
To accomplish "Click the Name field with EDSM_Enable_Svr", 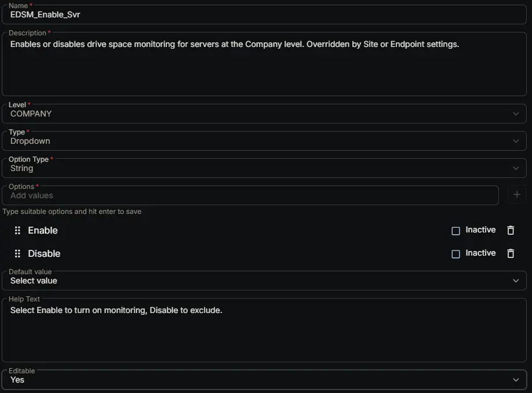I will (x=264, y=14).
